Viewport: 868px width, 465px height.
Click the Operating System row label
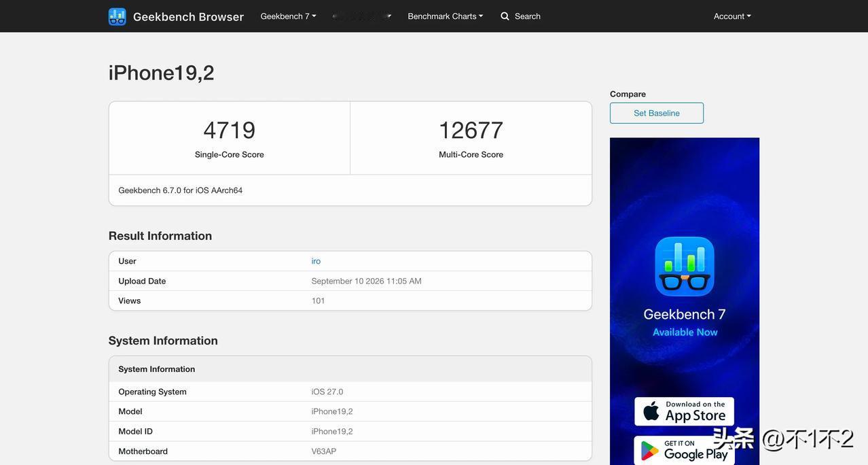(x=153, y=392)
